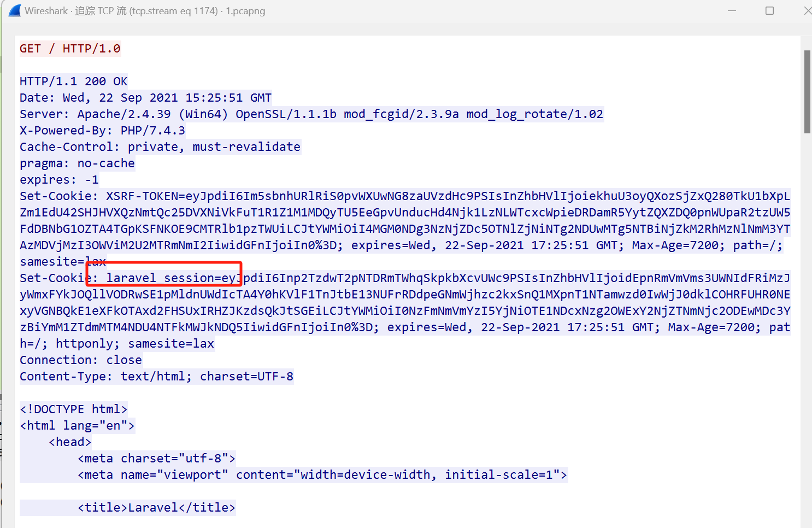Select the "GET / HTTP/1.0" request line
Image resolution: width=812 pixels, height=528 pixels.
70,49
